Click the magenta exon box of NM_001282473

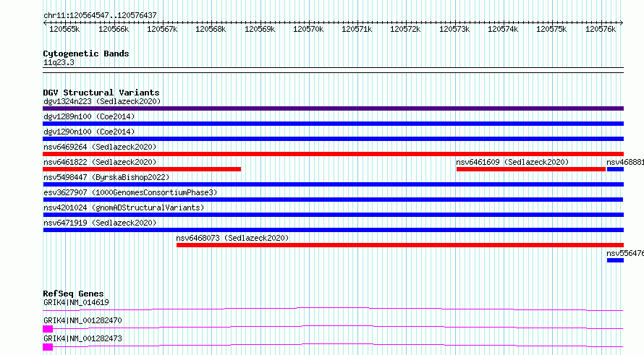[48, 347]
